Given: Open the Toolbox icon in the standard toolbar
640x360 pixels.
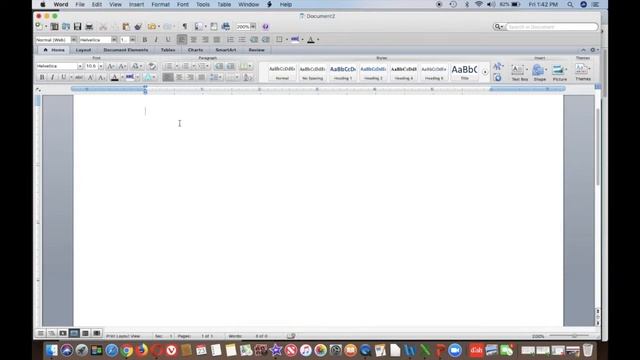Looking at the screenshot, I should [x=214, y=27].
